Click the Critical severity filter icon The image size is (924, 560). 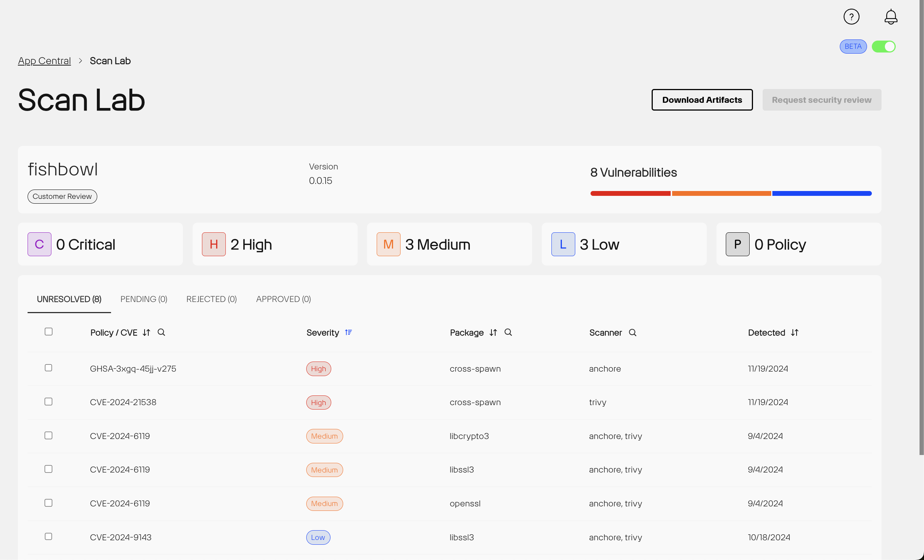pos(39,244)
